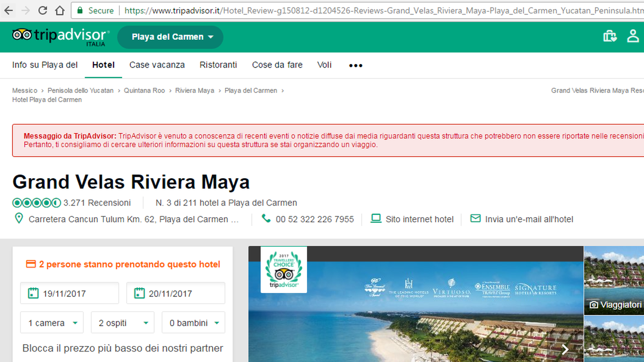644x362 pixels.
Task: Click the Playa del Carmen breadcrumb
Action: pyautogui.click(x=251, y=90)
